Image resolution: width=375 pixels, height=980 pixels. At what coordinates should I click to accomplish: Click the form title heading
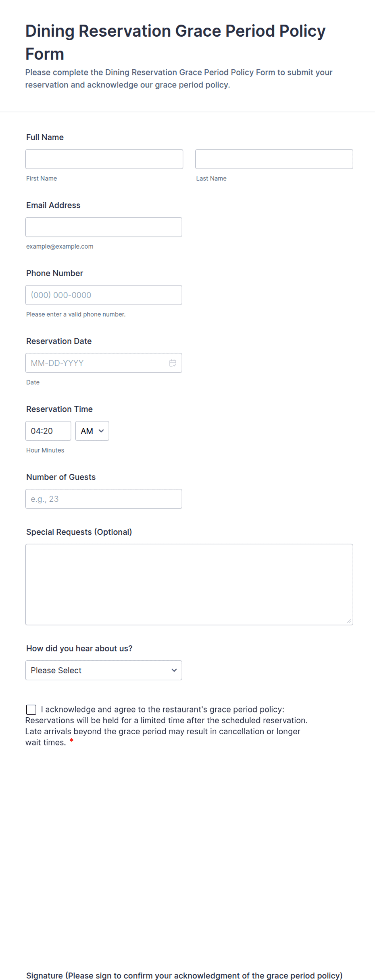click(x=175, y=42)
